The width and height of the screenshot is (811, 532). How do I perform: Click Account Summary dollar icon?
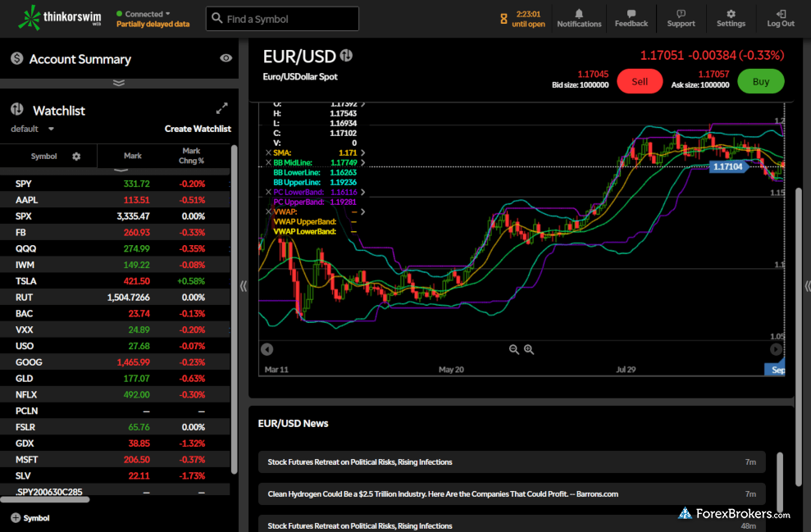(17, 58)
